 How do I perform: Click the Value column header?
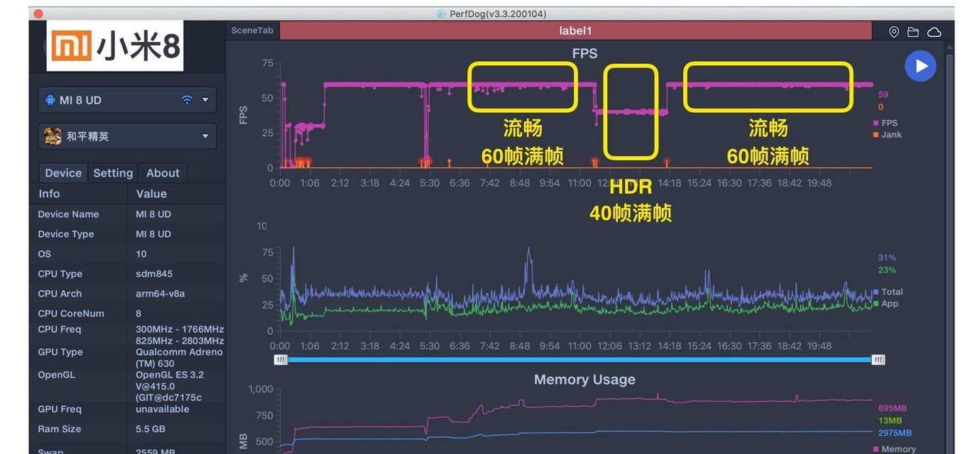pos(151,194)
